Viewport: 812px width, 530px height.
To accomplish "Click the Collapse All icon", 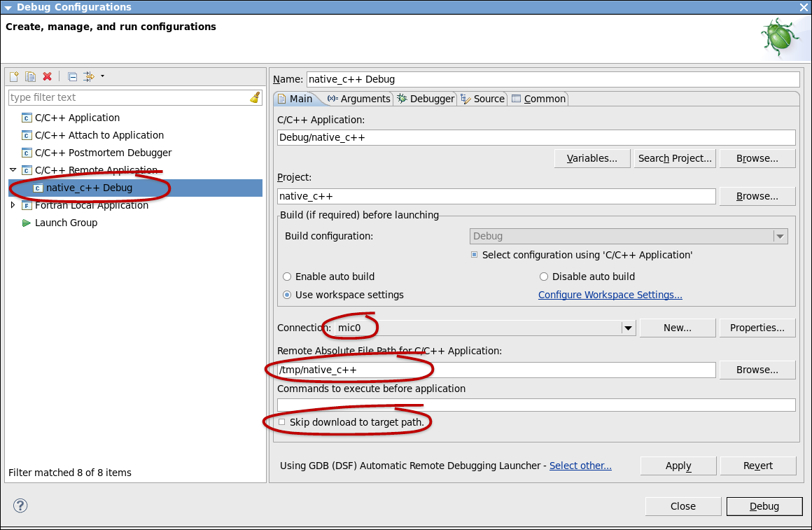I will coord(72,76).
